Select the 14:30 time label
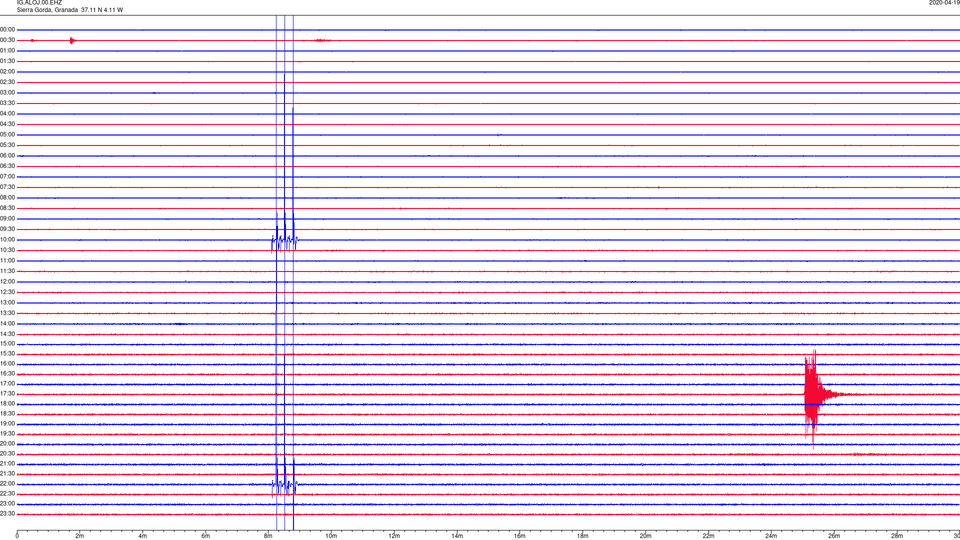The width and height of the screenshot is (960, 540). click(x=7, y=334)
